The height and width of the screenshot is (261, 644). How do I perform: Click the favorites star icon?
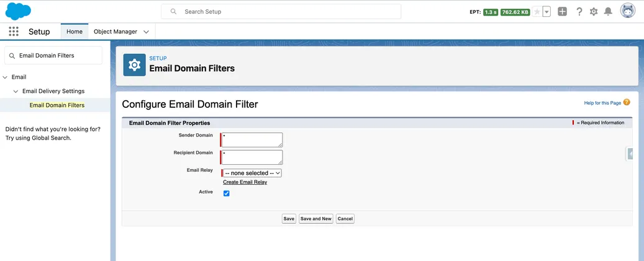(x=537, y=12)
